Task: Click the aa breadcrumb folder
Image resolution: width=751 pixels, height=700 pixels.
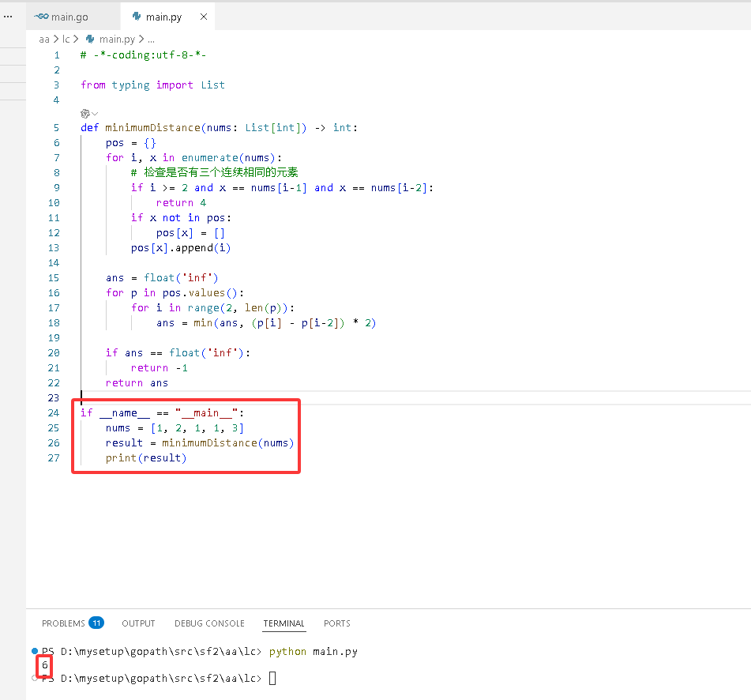Action: (44, 40)
